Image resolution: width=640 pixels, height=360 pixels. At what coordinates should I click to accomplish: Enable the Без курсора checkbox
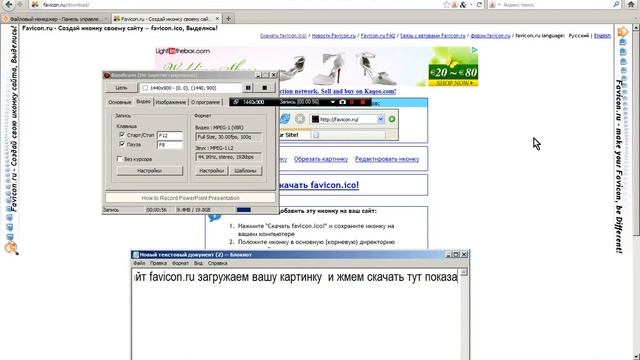coord(119,158)
